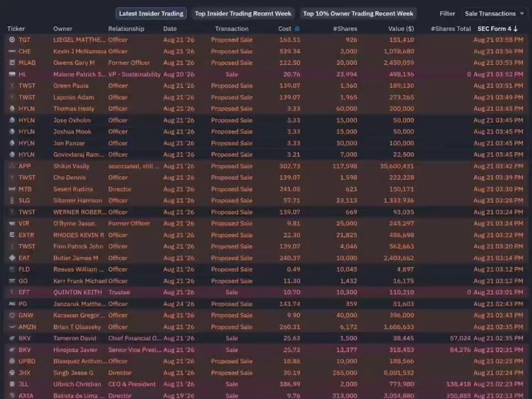Click value 35,600,431 in APP row

397,166
